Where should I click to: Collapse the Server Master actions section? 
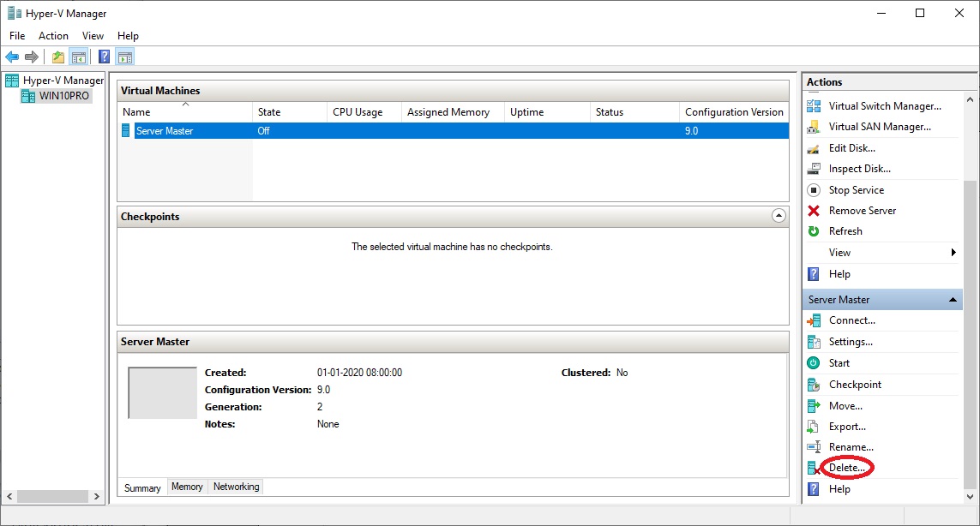(x=953, y=300)
